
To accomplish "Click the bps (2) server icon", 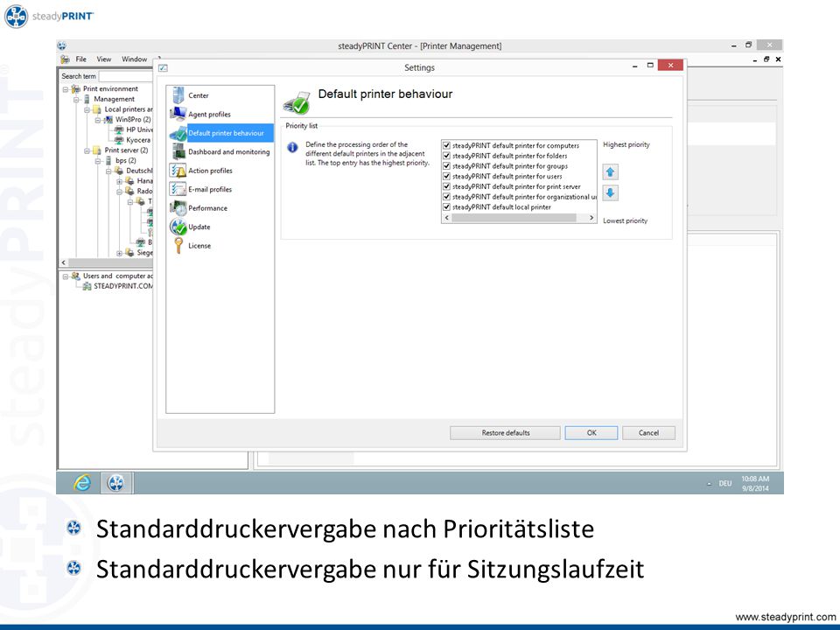I will click(108, 161).
